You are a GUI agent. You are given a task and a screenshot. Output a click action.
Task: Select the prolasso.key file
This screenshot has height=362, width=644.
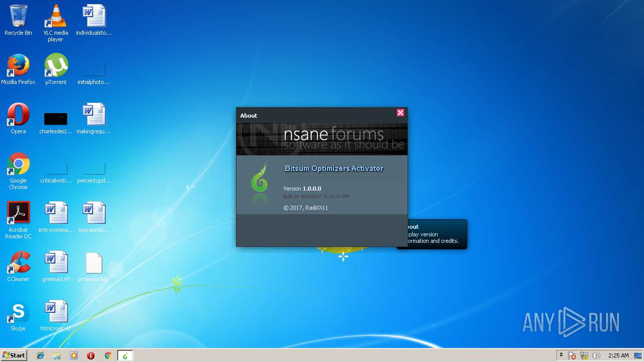[94, 266]
